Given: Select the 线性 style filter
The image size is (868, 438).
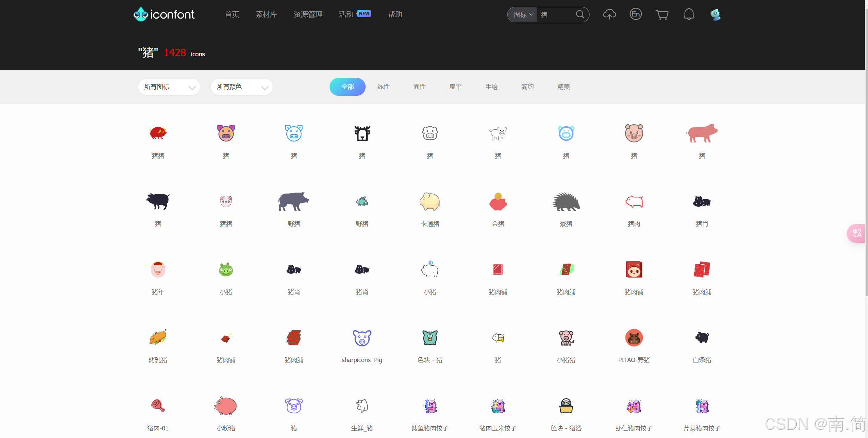Looking at the screenshot, I should (383, 87).
